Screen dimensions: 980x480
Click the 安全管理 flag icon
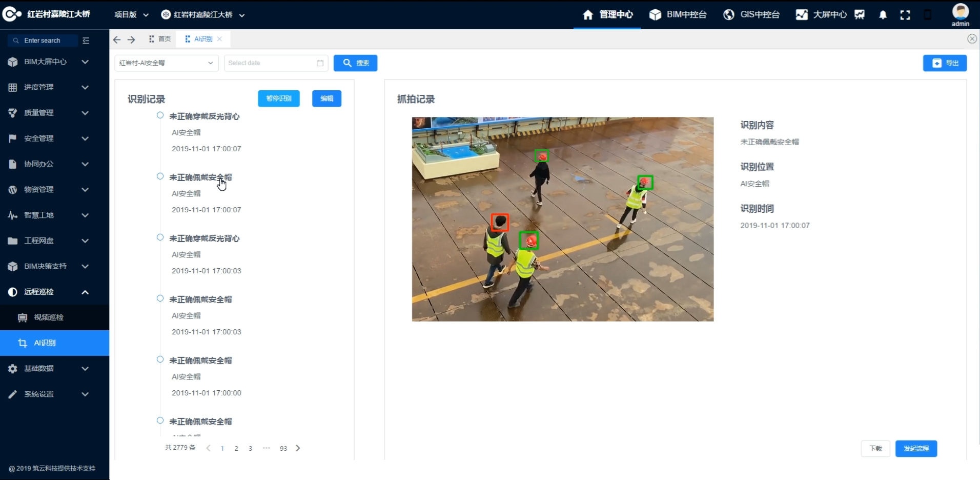(x=13, y=138)
